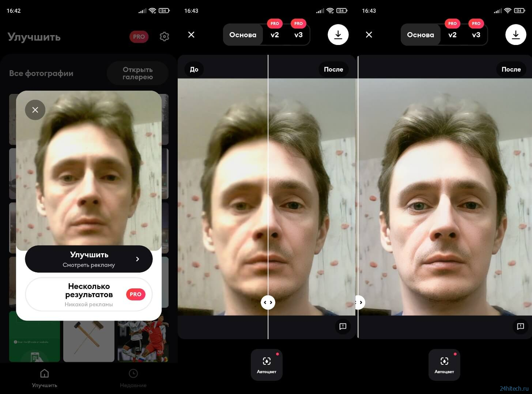Tap Улучшить Смотреть рекламу button
Image resolution: width=532 pixels, height=394 pixels.
click(x=89, y=259)
